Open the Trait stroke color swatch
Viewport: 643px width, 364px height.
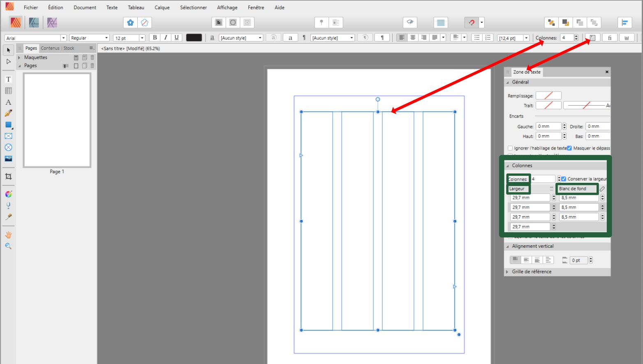(548, 106)
